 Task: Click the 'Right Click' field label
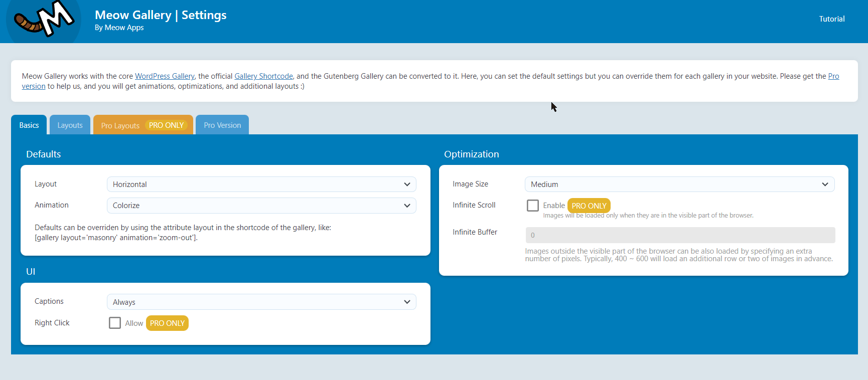click(x=52, y=323)
